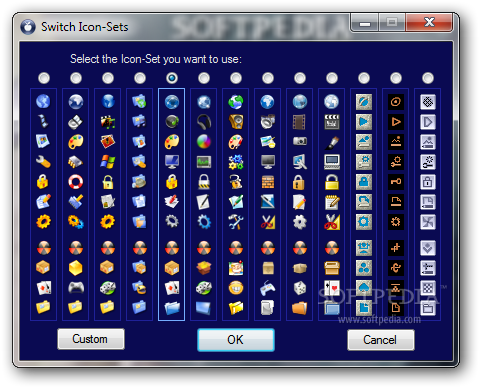The width and height of the screenshot is (480, 388).
Task: Select radio button above the yellow wrench icon set
Action: (44, 78)
